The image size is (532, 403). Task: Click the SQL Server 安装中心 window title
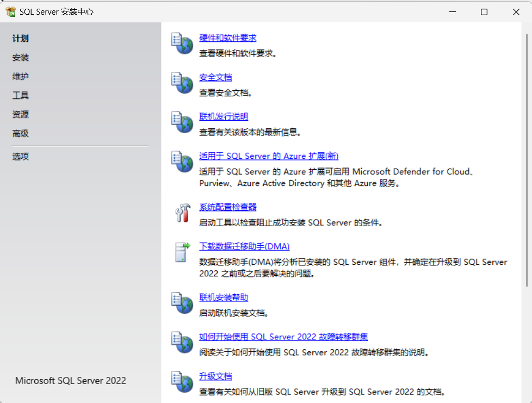coord(57,12)
